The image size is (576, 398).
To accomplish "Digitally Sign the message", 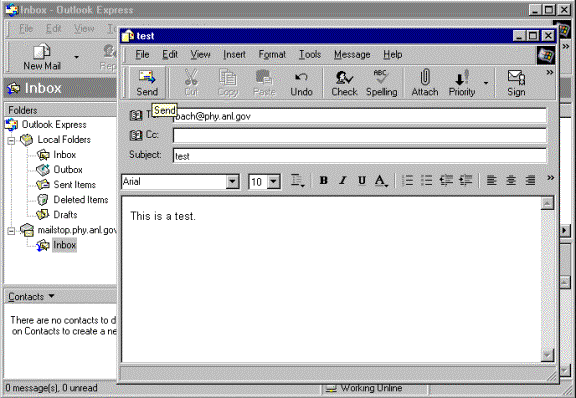I will pos(516,83).
